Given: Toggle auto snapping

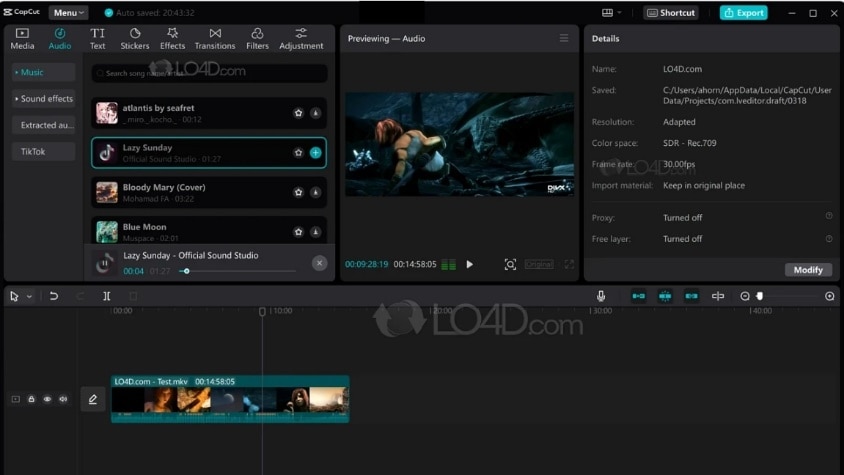Looking at the screenshot, I should click(x=665, y=296).
